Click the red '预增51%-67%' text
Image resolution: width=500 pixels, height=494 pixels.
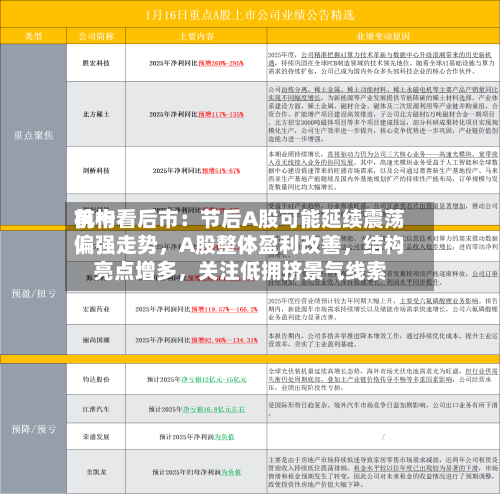pos(221,171)
